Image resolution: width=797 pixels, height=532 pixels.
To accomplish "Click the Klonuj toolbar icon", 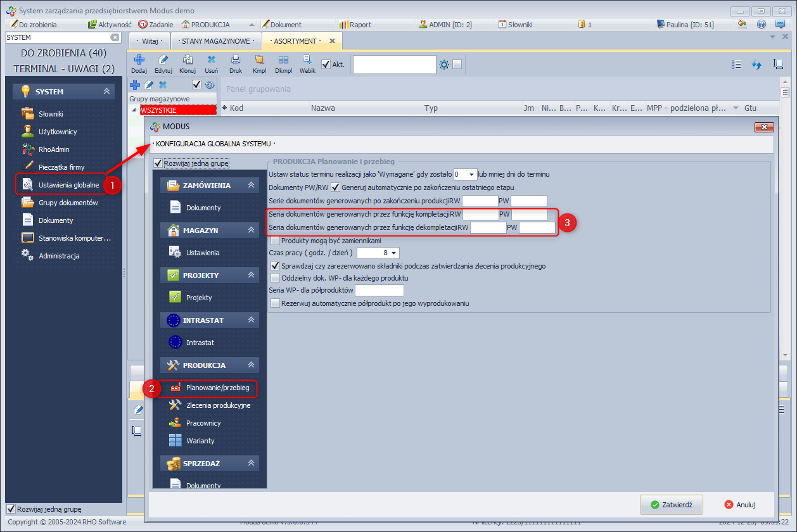I will pos(188,61).
